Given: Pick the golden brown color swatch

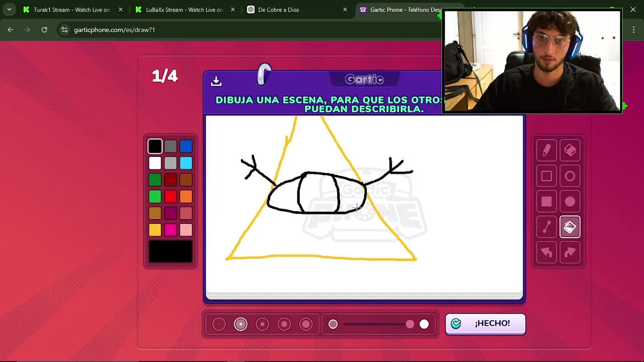Looking at the screenshot, I should click(155, 213).
